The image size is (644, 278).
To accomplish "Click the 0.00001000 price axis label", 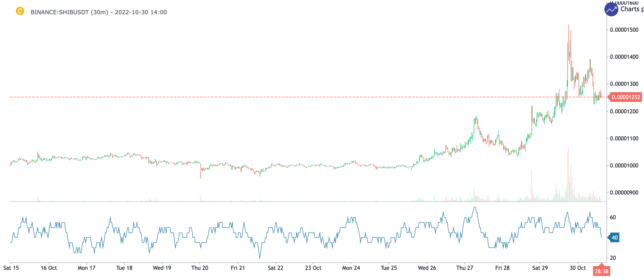I will coord(624,166).
